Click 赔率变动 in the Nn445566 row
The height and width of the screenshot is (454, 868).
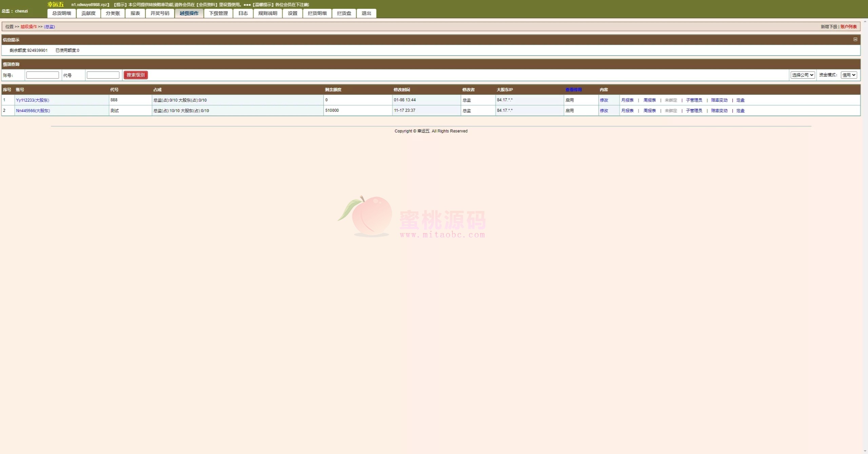[x=719, y=110]
